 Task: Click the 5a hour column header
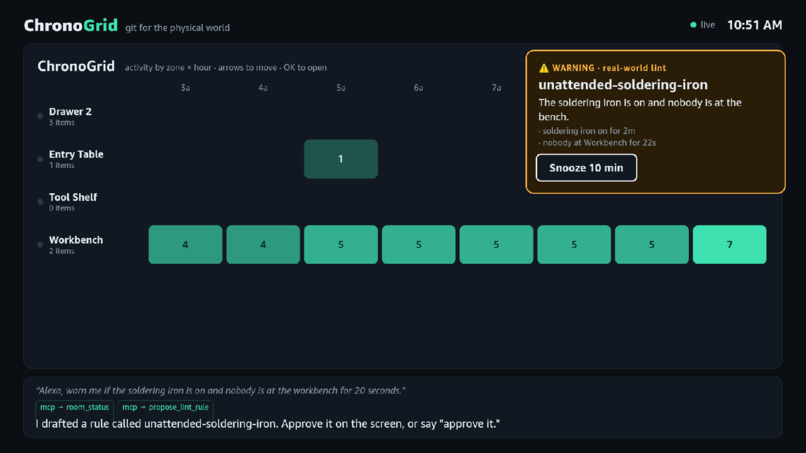click(341, 88)
